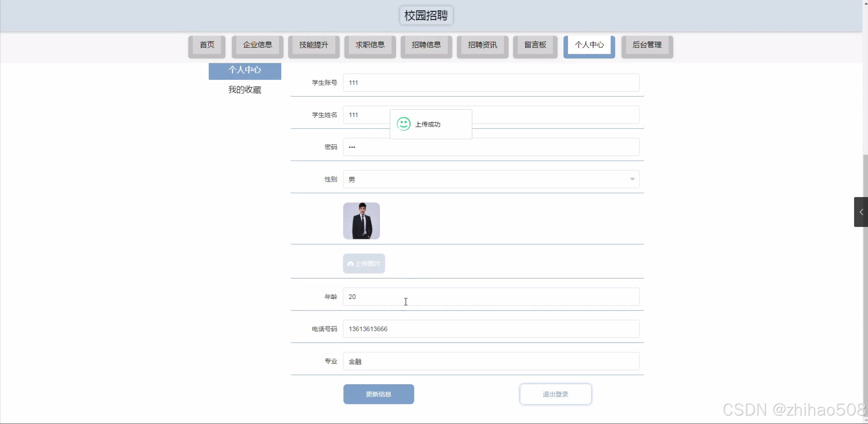Screen dimensions: 868x424
Task: Open the 首页 navigation tab
Action: tap(207, 45)
